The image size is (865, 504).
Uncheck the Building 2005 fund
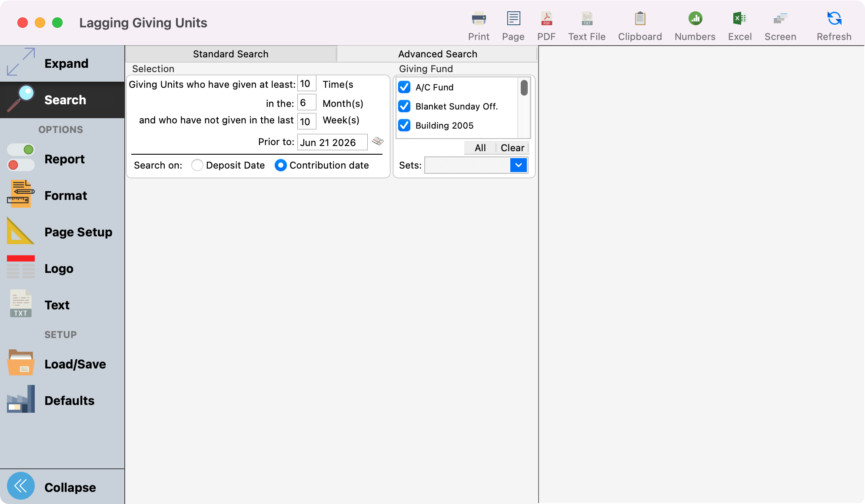pyautogui.click(x=404, y=125)
